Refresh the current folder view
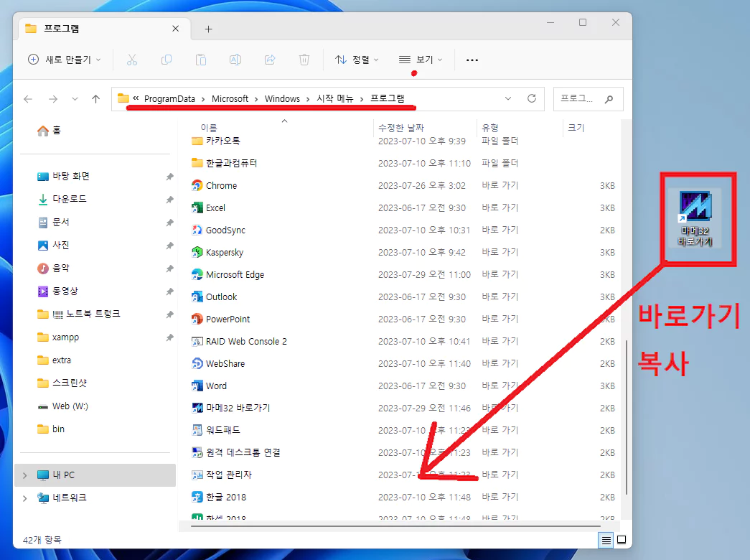The image size is (750, 560). (531, 98)
